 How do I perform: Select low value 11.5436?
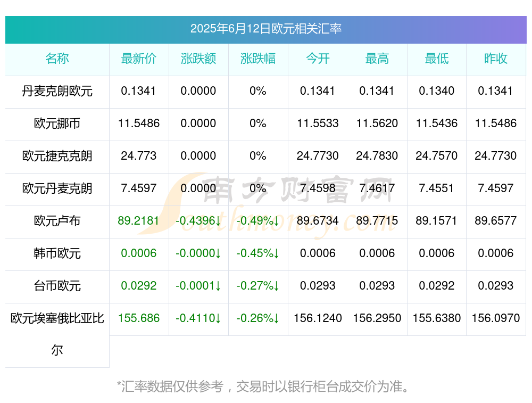coord(437,124)
